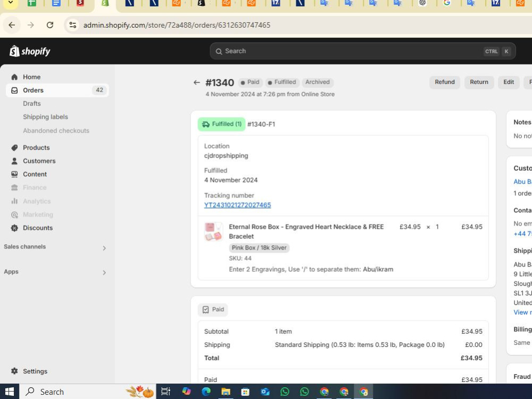The width and height of the screenshot is (532, 399).
Task: Open File Explorer from the taskbar
Action: [x=226, y=392]
